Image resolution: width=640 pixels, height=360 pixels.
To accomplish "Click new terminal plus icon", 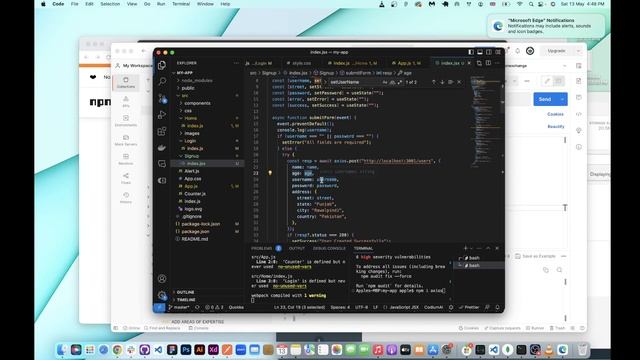I will [465, 248].
